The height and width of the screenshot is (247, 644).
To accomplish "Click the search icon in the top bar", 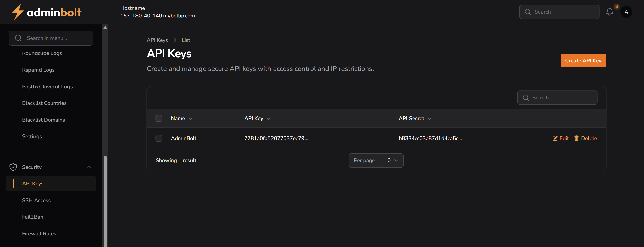I will [528, 12].
